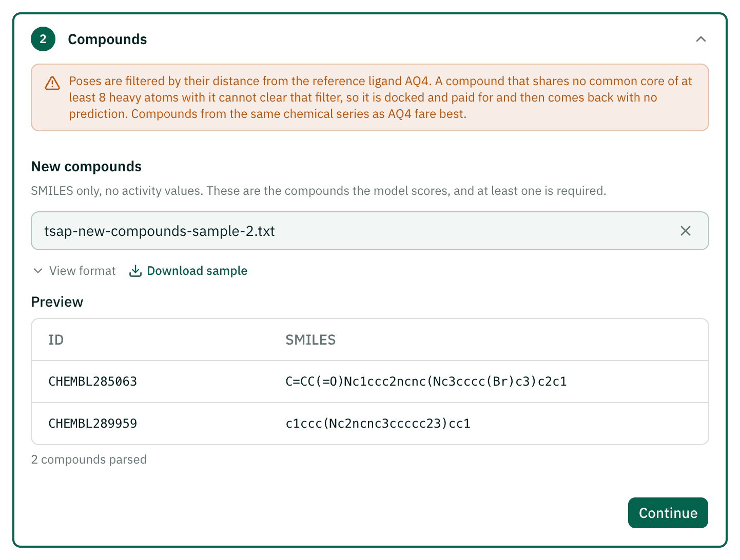The image size is (740, 560).
Task: Remove uploaded file tsap-new-compounds-sample-2.txt
Action: (x=686, y=231)
